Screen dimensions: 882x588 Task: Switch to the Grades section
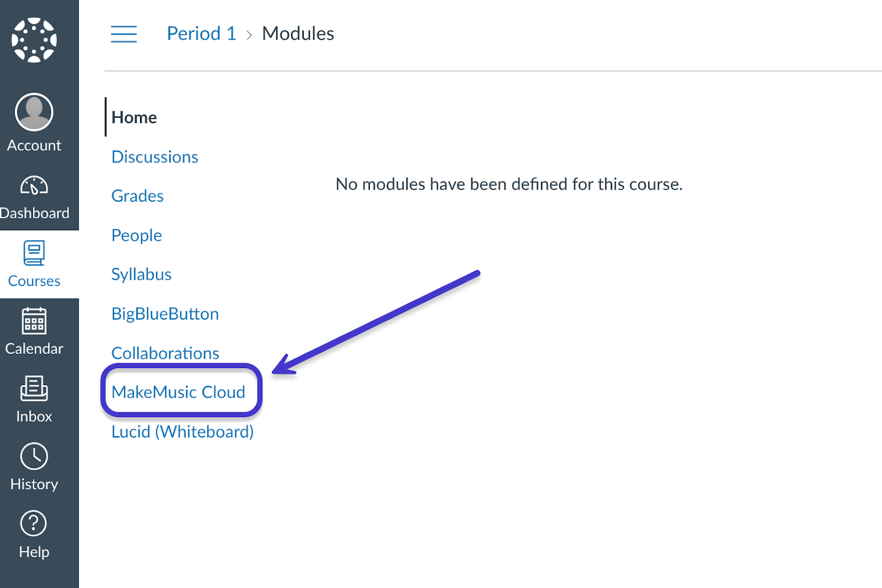tap(137, 196)
